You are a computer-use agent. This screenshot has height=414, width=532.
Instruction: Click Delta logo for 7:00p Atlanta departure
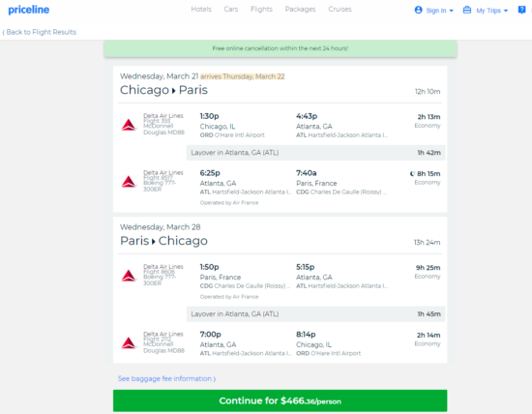coord(129,343)
